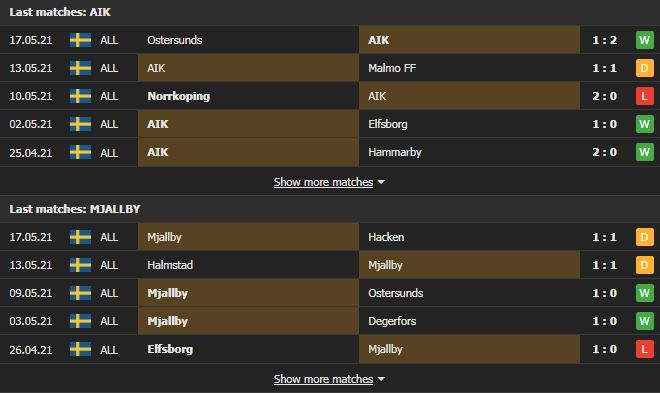Click the green W badge for Mjallby vs Degerfors
660x393 pixels.
tap(644, 321)
